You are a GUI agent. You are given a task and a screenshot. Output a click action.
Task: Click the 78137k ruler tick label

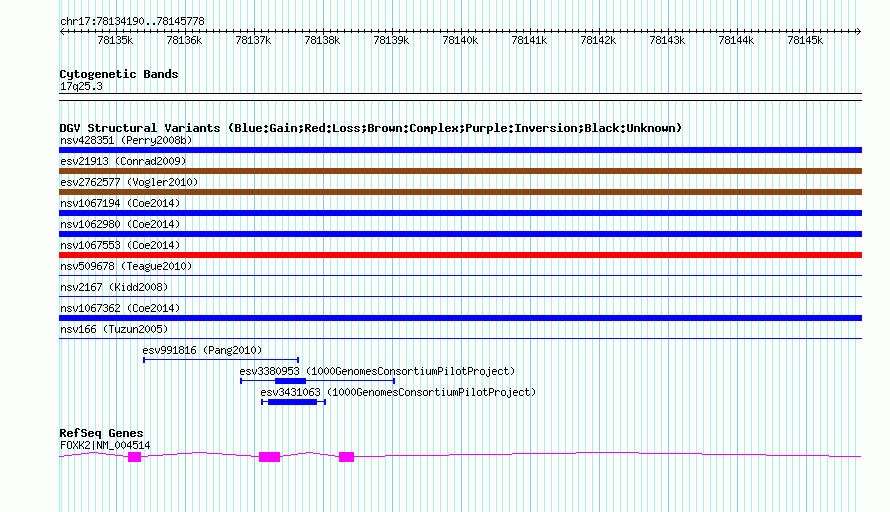point(253,40)
